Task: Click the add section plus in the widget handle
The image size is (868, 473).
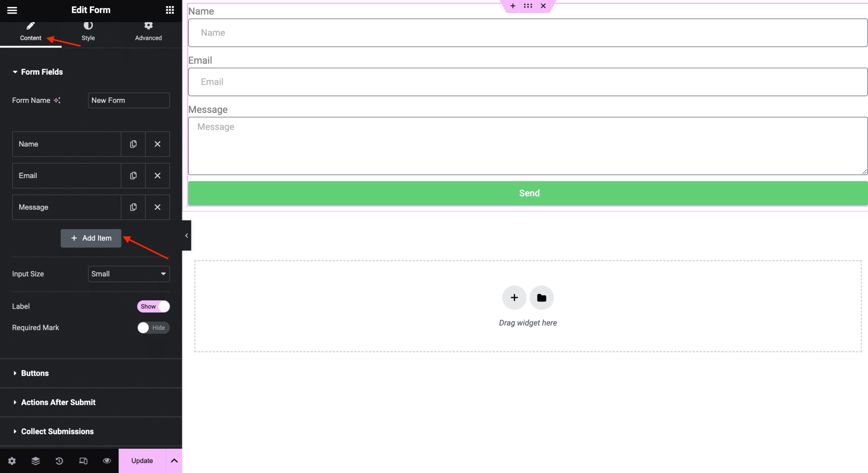Action: [513, 6]
